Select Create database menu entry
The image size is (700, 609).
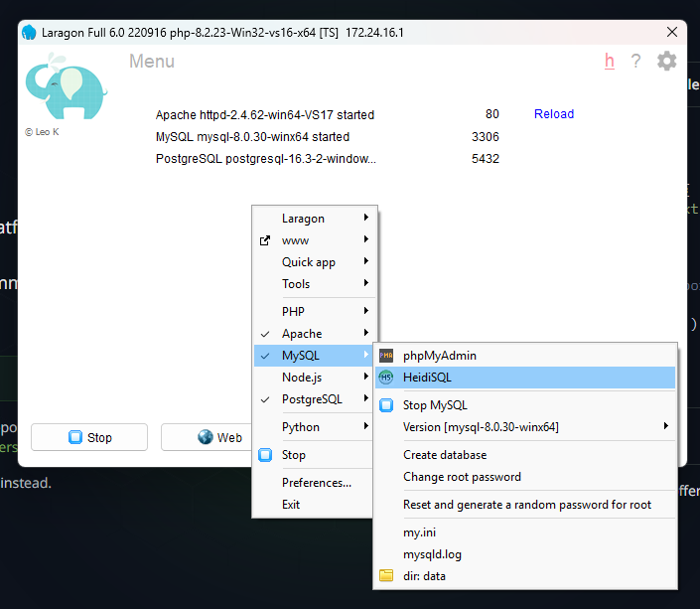tap(525, 455)
